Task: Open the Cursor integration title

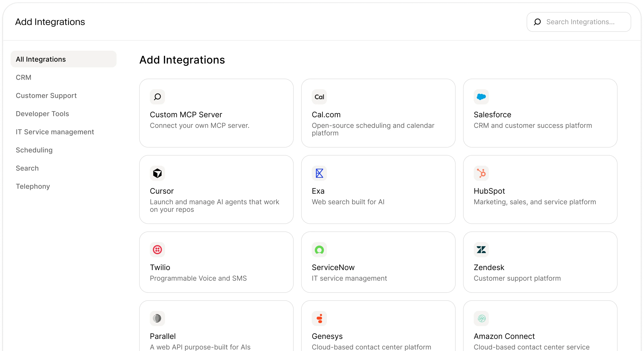Action: point(162,191)
